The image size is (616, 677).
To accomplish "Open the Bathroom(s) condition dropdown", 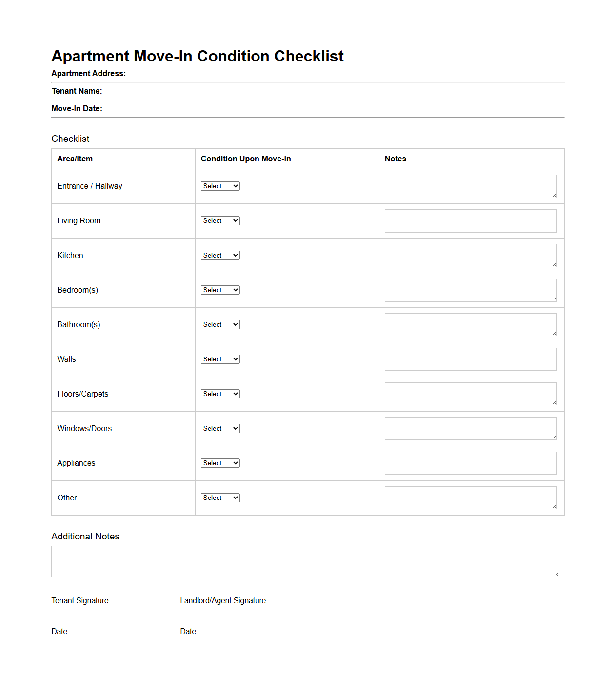I will (x=220, y=324).
